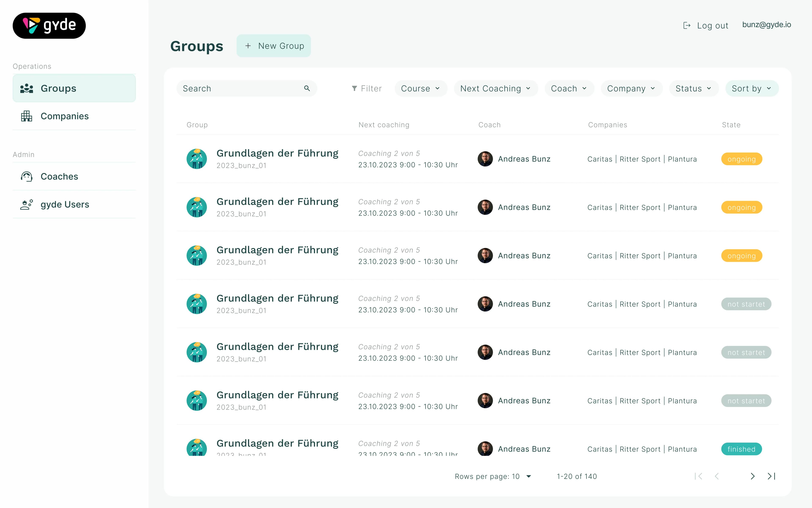The width and height of the screenshot is (812, 508).
Task: Click the Coach column header
Action: click(489, 125)
